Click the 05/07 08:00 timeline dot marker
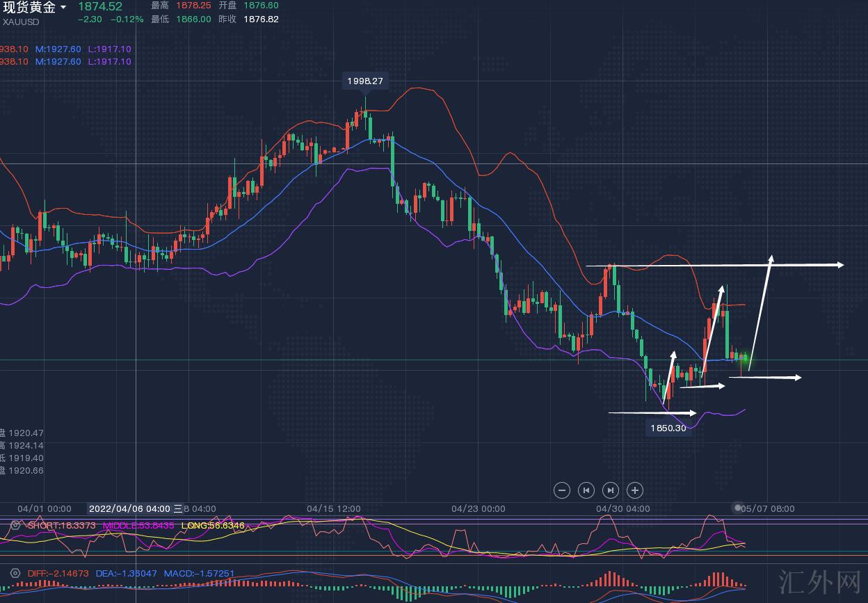868x603 pixels. (738, 508)
